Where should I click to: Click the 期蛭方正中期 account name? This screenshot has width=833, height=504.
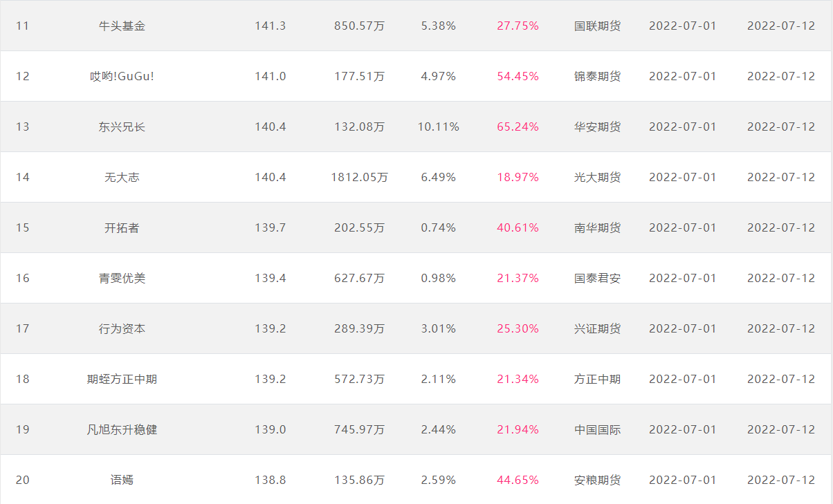122,379
